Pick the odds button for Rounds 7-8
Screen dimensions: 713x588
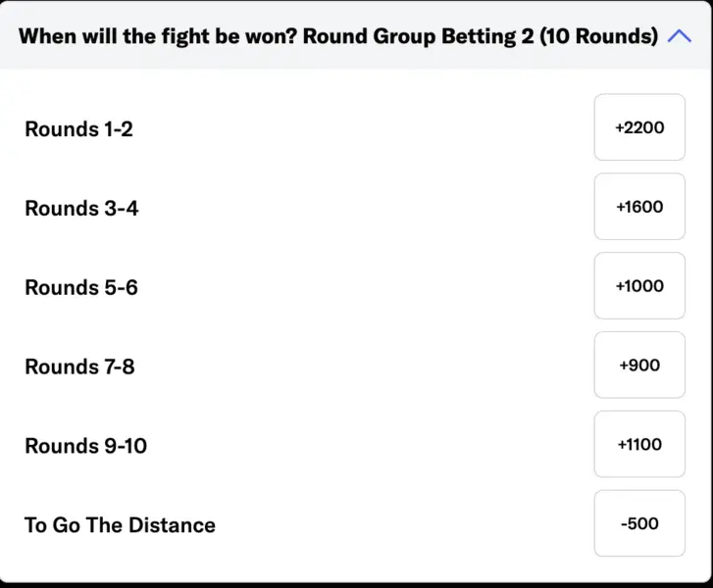[x=639, y=366]
